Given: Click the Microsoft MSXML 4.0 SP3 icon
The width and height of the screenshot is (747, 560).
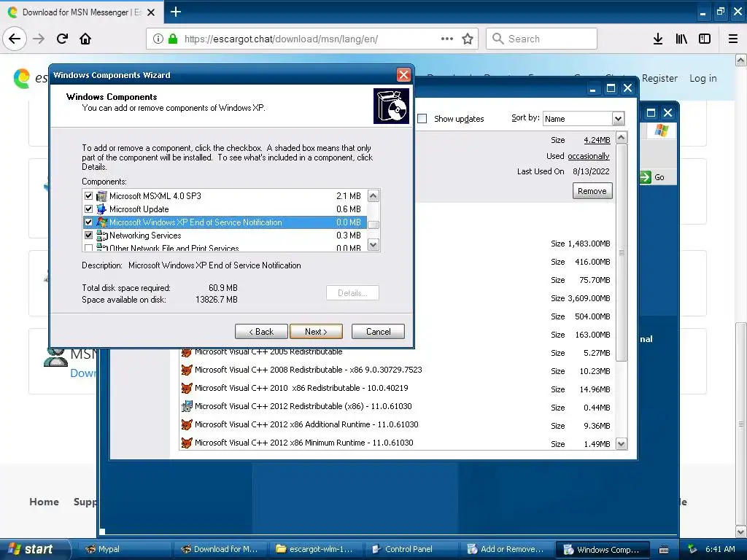Looking at the screenshot, I should 101,195.
